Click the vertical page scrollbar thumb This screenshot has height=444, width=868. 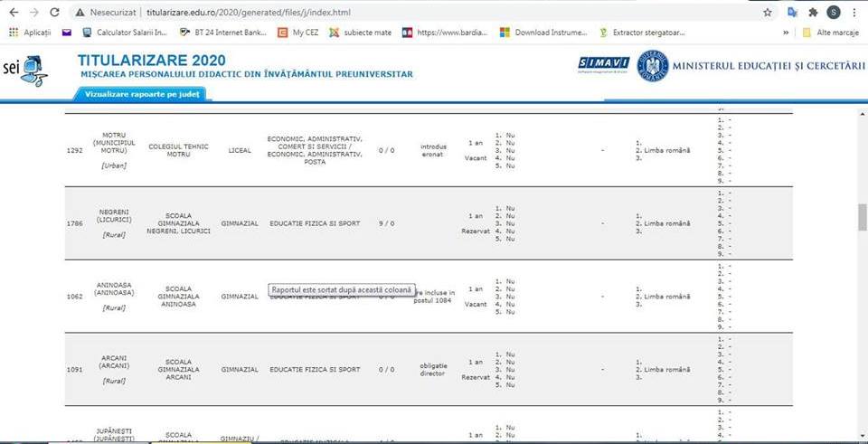pyautogui.click(x=862, y=217)
